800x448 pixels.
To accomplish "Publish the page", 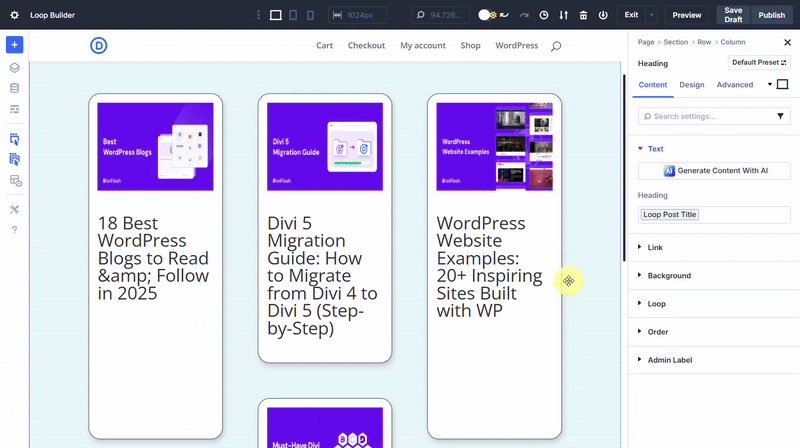I will tap(771, 15).
